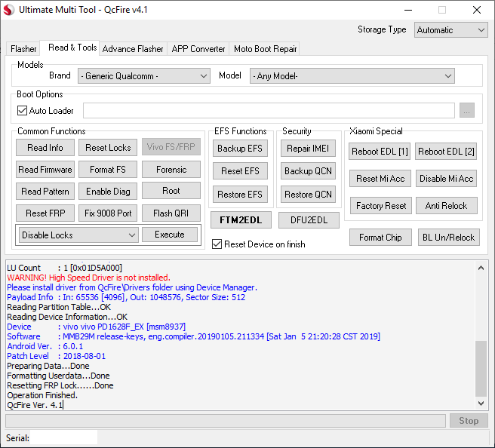The image size is (495, 448).
Task: Minimize the QcFire window
Action: (408, 10)
